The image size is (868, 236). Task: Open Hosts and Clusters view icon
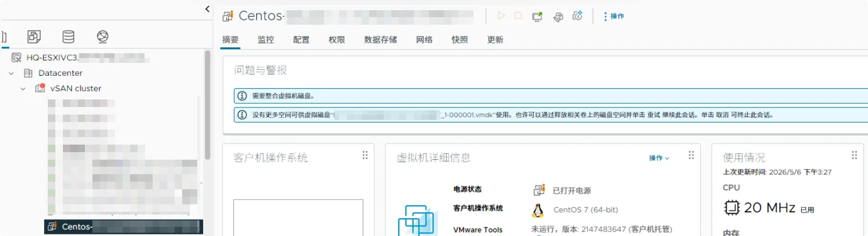click(3, 37)
